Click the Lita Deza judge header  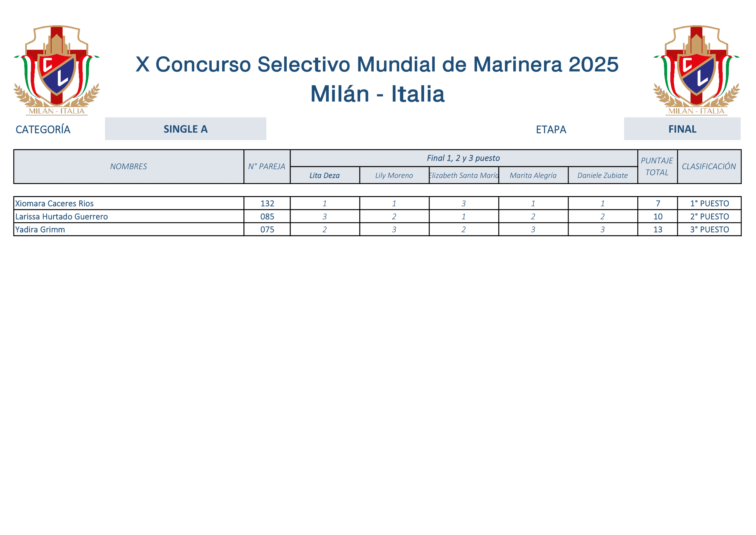[x=325, y=175]
